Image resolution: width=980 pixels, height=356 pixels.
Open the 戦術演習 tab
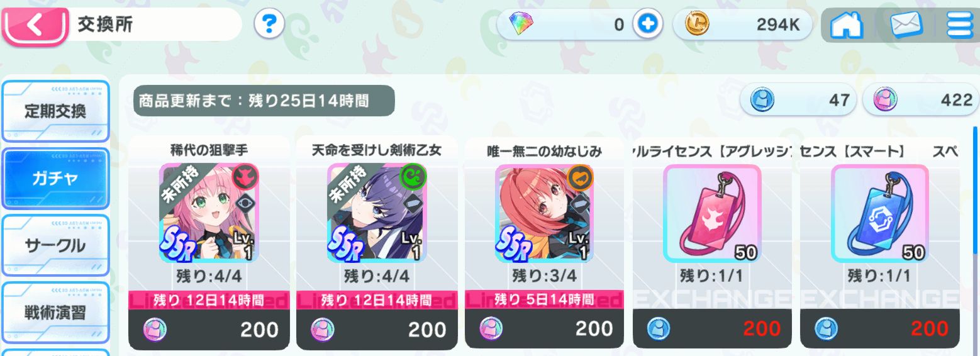(x=55, y=313)
